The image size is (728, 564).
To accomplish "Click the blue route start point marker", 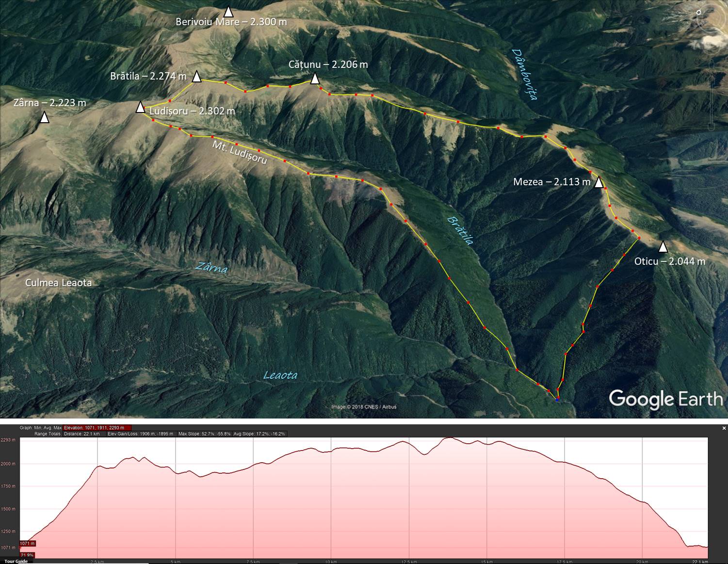I will (x=558, y=400).
